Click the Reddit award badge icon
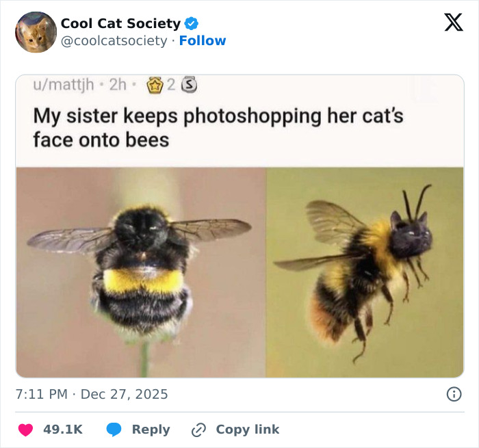479x448 pixels. pos(155,85)
